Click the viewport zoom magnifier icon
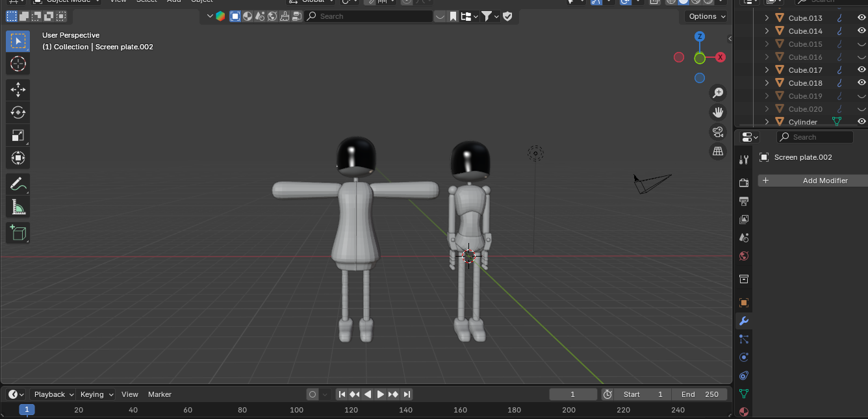Screen dimensions: 868x419 (718, 93)
